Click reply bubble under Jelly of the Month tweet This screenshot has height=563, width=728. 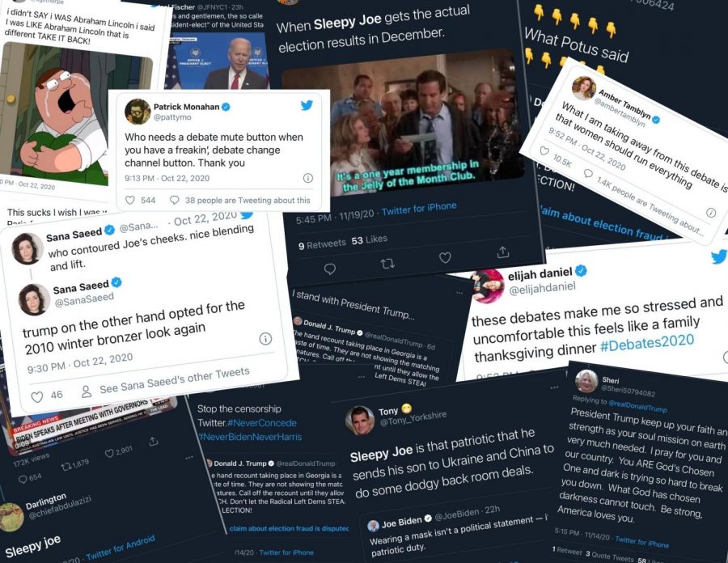(330, 269)
